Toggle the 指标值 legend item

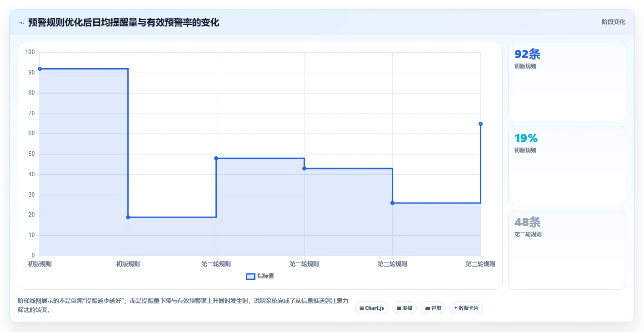point(260,276)
